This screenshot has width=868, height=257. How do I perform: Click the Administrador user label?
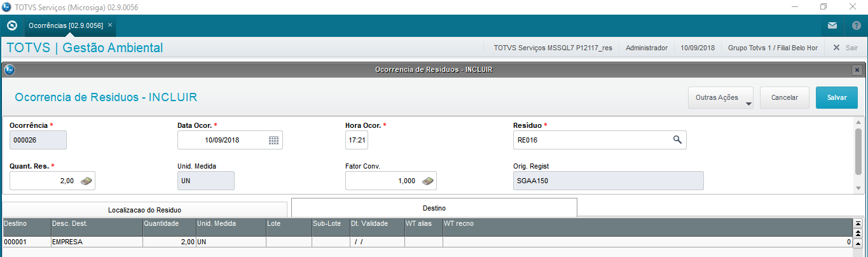(647, 48)
